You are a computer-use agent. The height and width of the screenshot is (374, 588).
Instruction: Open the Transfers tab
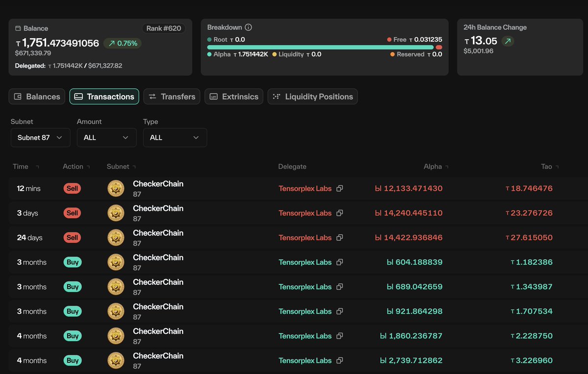click(x=172, y=97)
